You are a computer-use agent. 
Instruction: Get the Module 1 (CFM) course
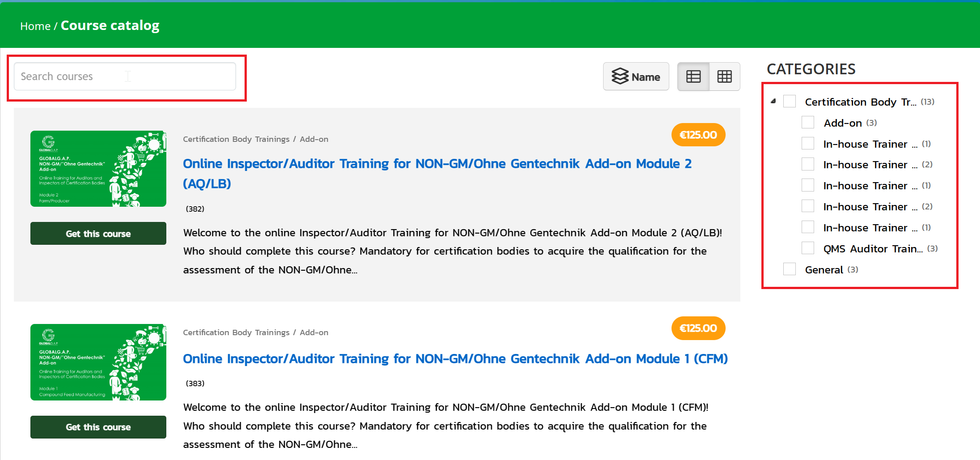tap(98, 427)
